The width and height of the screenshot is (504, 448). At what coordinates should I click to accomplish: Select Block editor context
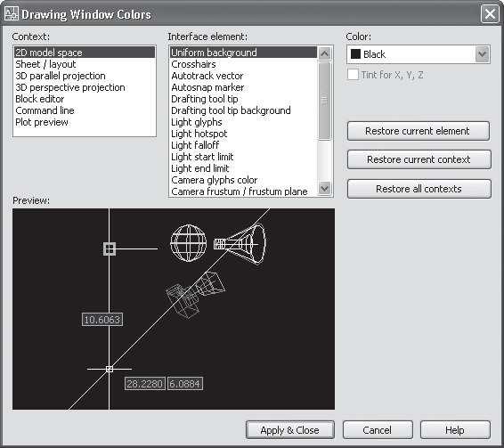pos(85,99)
